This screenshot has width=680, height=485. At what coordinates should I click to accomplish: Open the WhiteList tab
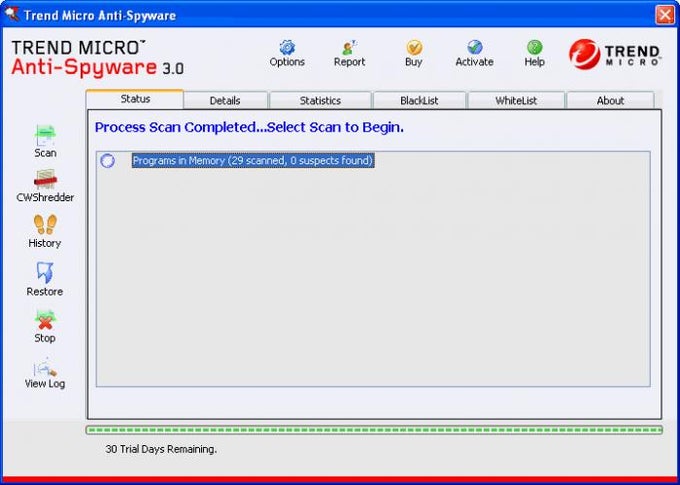pyautogui.click(x=516, y=100)
